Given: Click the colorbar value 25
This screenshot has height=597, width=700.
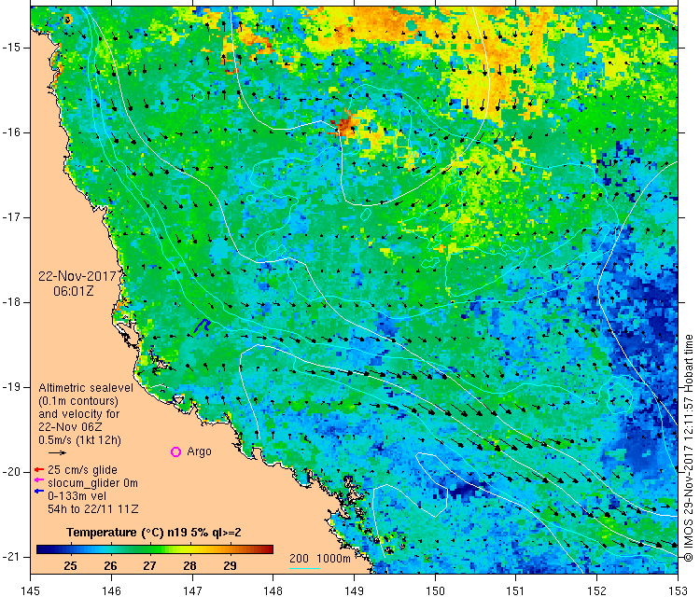Looking at the screenshot, I should coord(70,566).
